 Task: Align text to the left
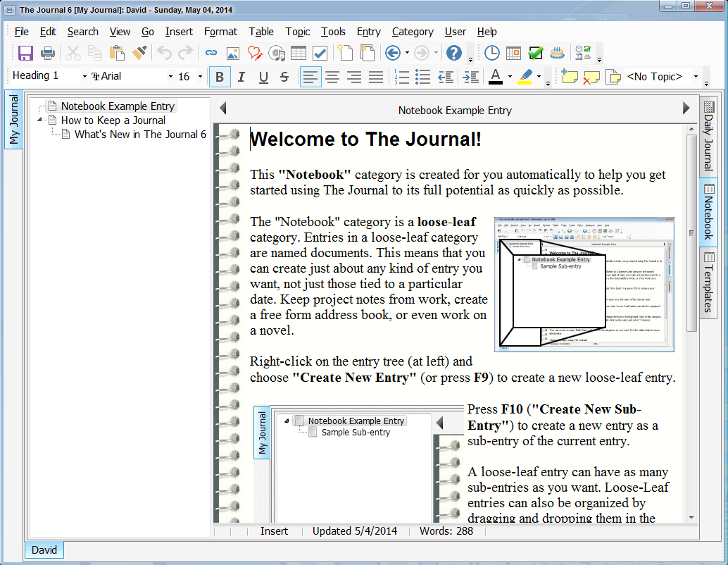pos(310,77)
